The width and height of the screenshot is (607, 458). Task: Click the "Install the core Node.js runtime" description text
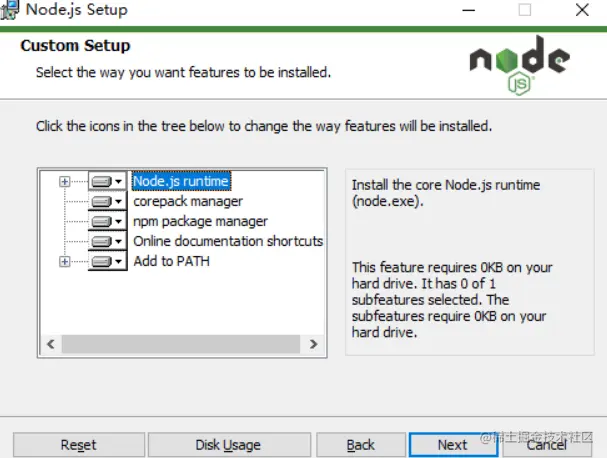click(x=446, y=193)
